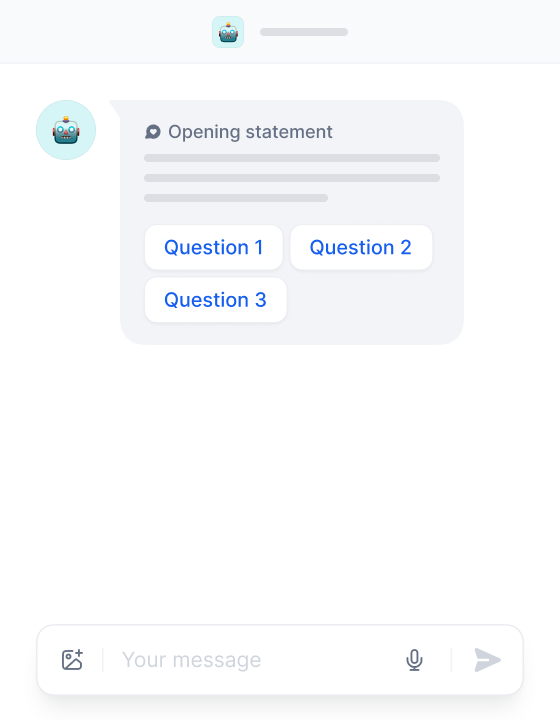
Task: Click the large robot avatar beside chat bubble
Action: [x=66, y=130]
